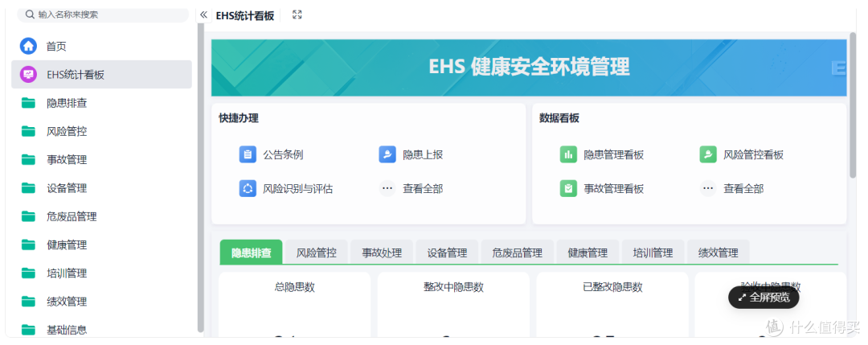Click ellipsis icon under 快捷办理
Image resolution: width=868 pixels, height=345 pixels.
pyautogui.click(x=387, y=188)
